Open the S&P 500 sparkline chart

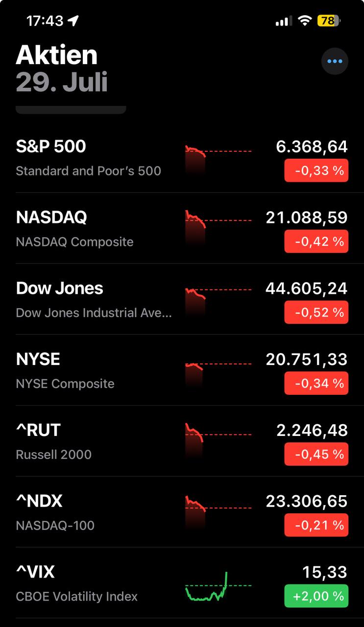[x=218, y=157]
